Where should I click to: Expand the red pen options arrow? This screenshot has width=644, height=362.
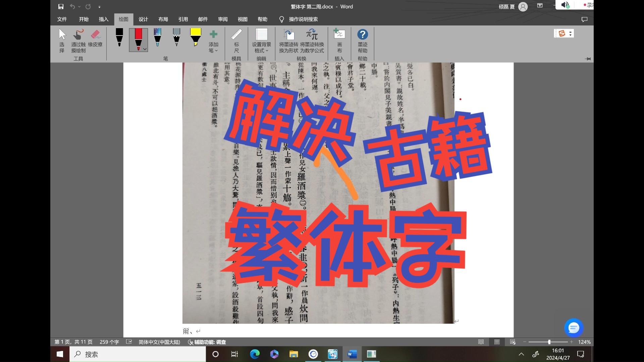145,49
